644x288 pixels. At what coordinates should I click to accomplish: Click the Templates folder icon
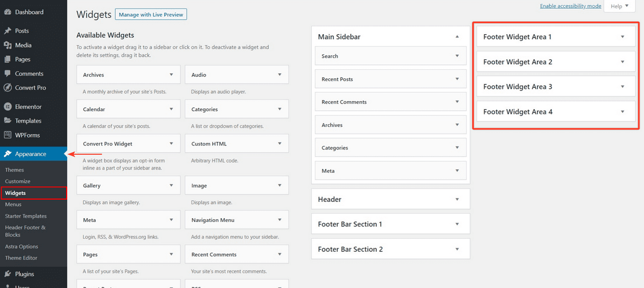click(7, 121)
